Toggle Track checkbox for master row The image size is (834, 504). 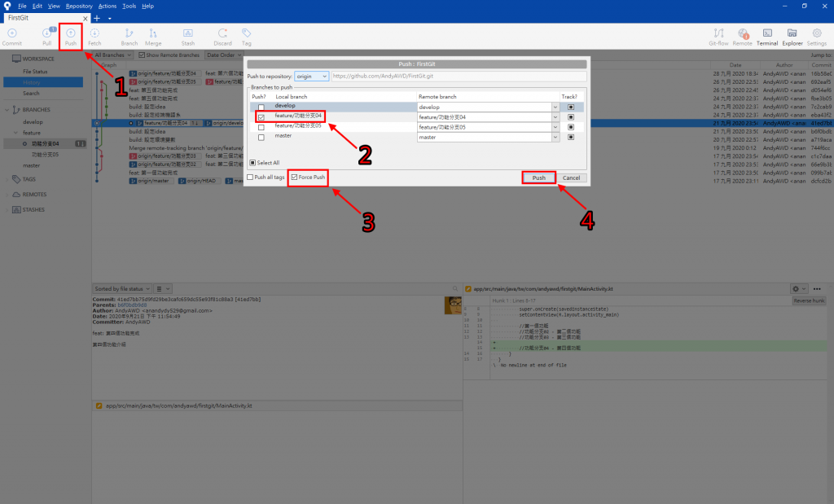(571, 137)
